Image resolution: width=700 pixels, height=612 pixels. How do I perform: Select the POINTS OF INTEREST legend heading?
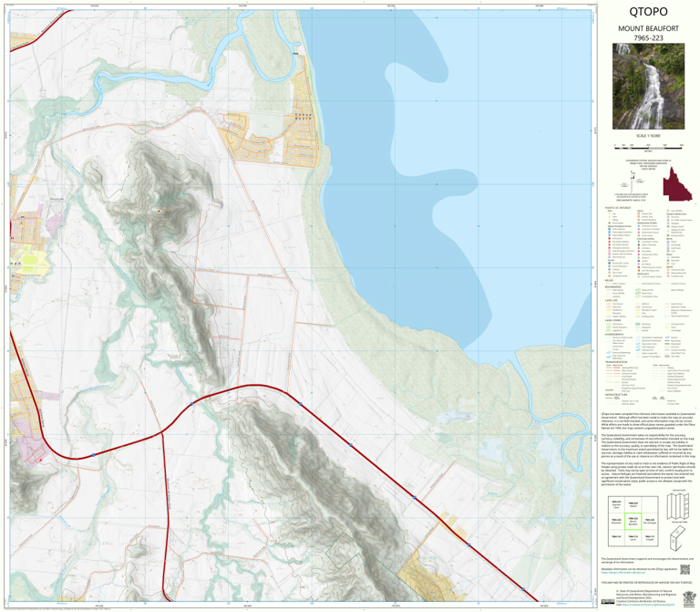tap(618, 208)
